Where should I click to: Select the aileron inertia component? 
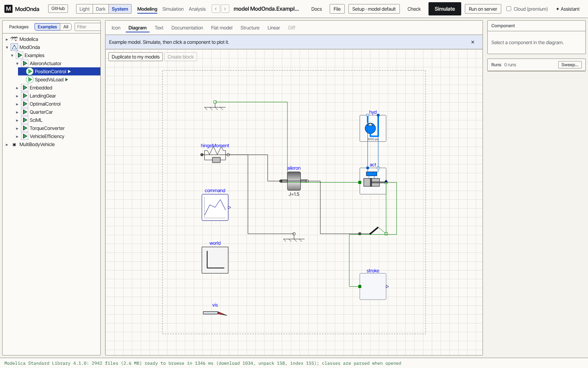(294, 181)
